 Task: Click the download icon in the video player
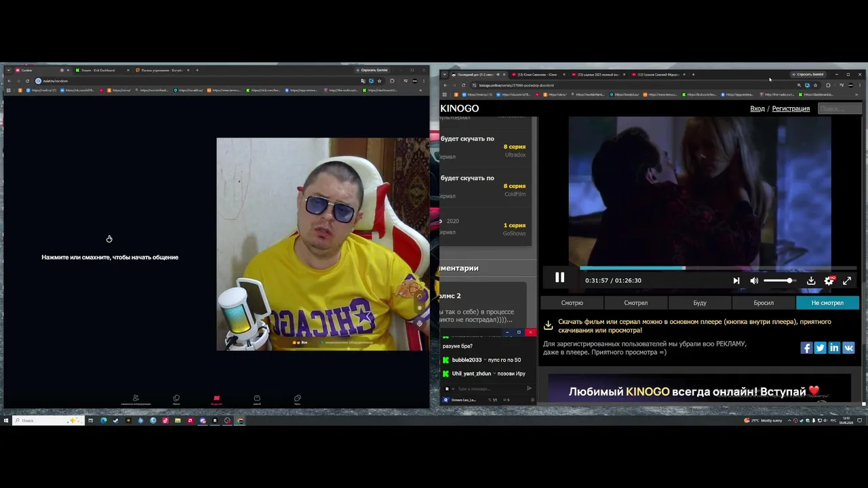point(811,281)
